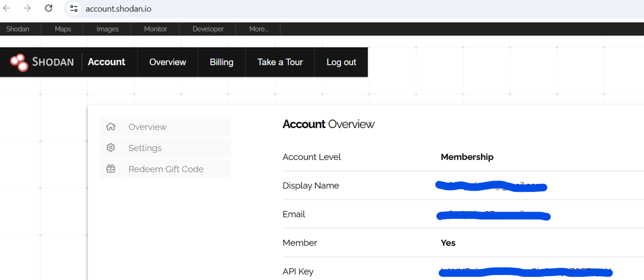This screenshot has height=280, width=644.
Task: Open Shodan in the top black bar
Action: click(18, 29)
